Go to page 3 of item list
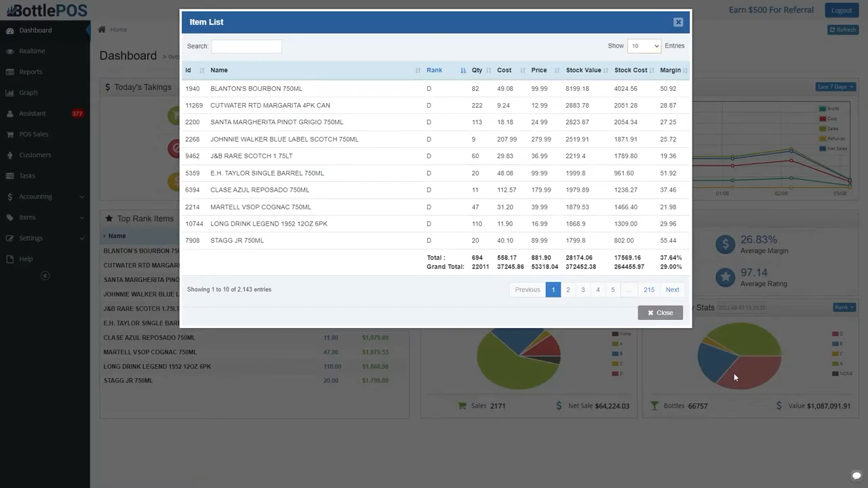 point(583,290)
